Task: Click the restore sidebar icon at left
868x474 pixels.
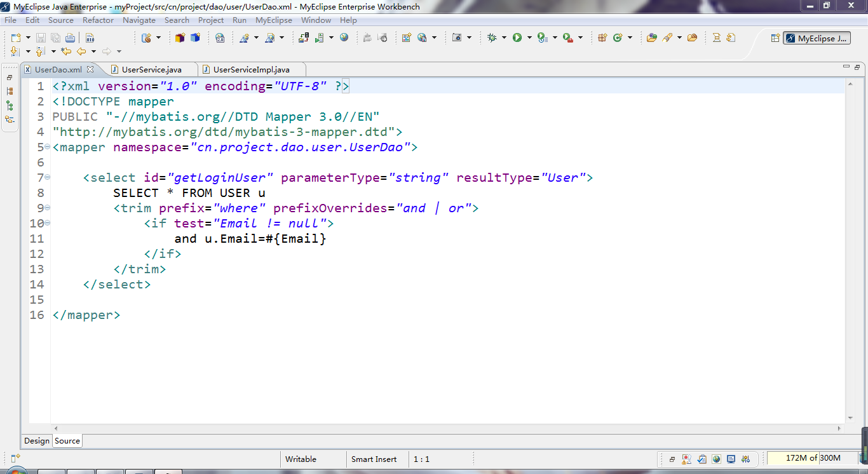Action: (x=10, y=77)
